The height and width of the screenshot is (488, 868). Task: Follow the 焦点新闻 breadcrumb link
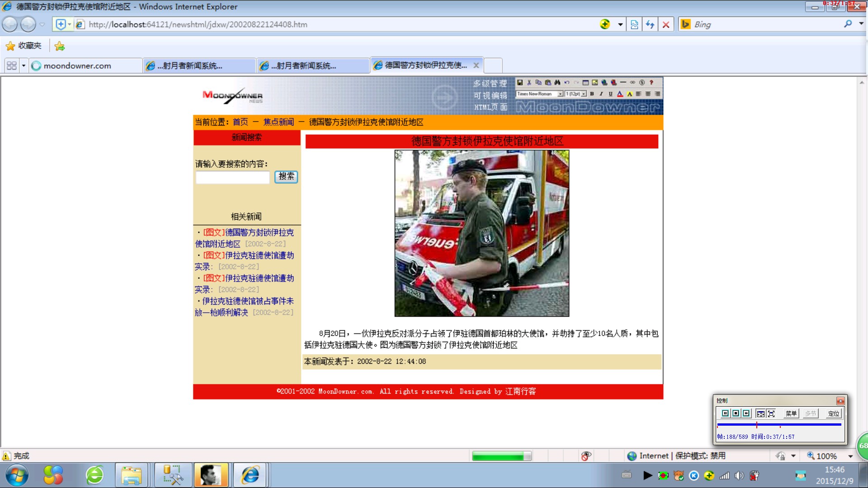(x=278, y=122)
